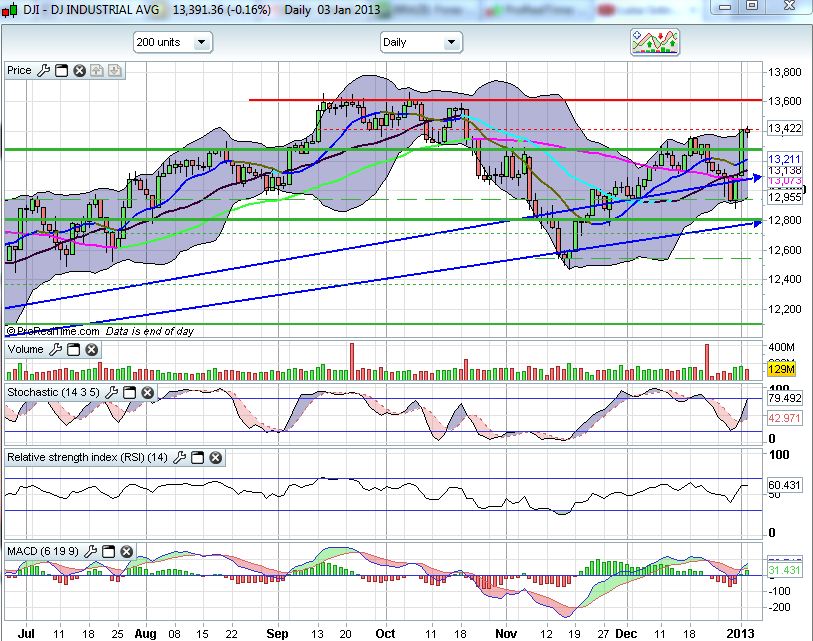The image size is (813, 641).
Task: Close the MACD indicator panel
Action: (127, 551)
